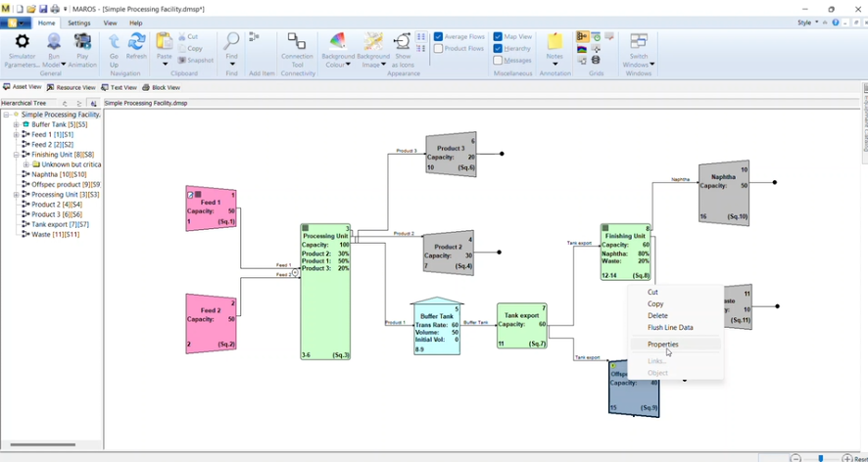
Task: Click the zoom slider handle
Action: 821,458
